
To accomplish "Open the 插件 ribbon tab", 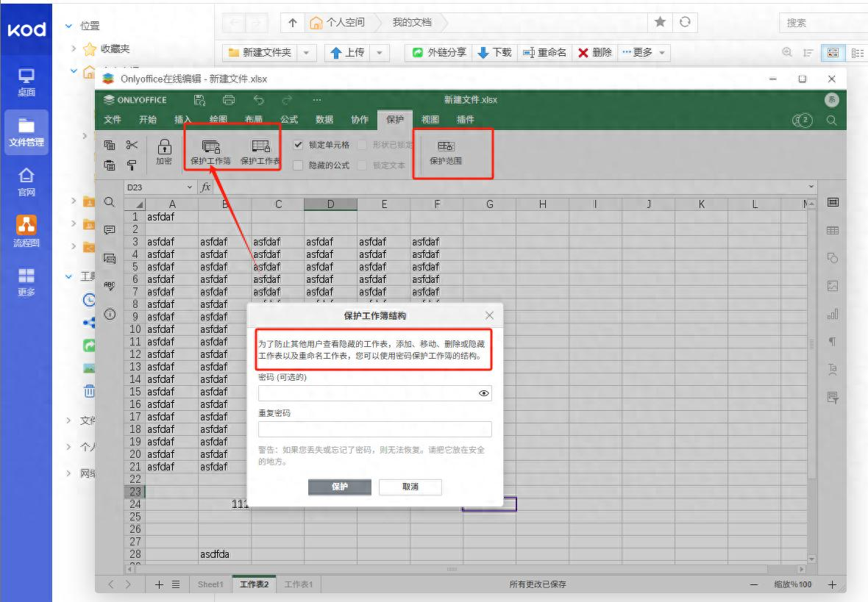I will (466, 120).
